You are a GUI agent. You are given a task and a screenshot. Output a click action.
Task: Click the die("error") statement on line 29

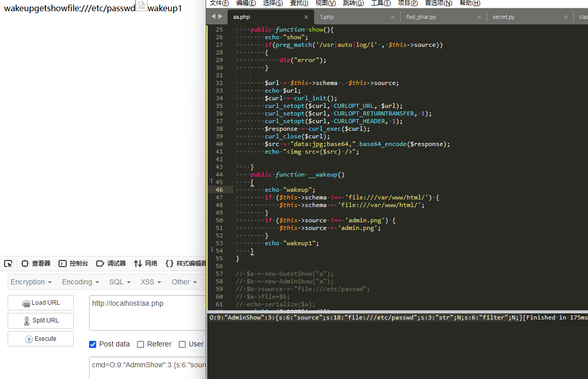point(302,60)
